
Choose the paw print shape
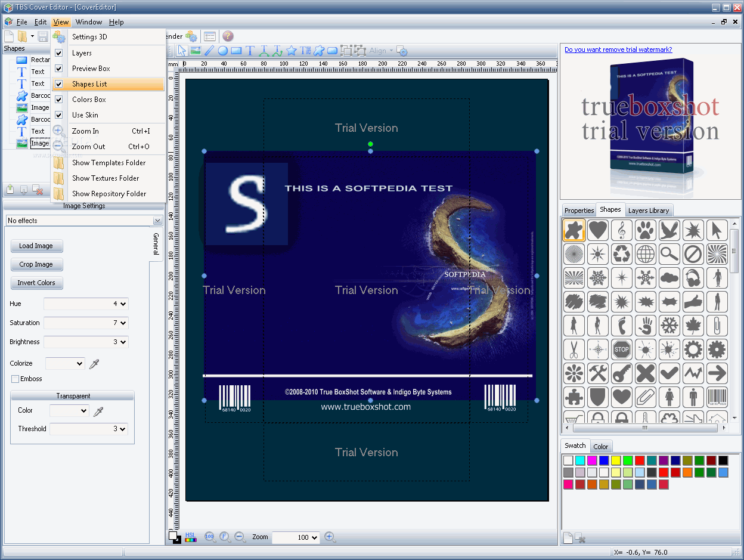coord(646,230)
